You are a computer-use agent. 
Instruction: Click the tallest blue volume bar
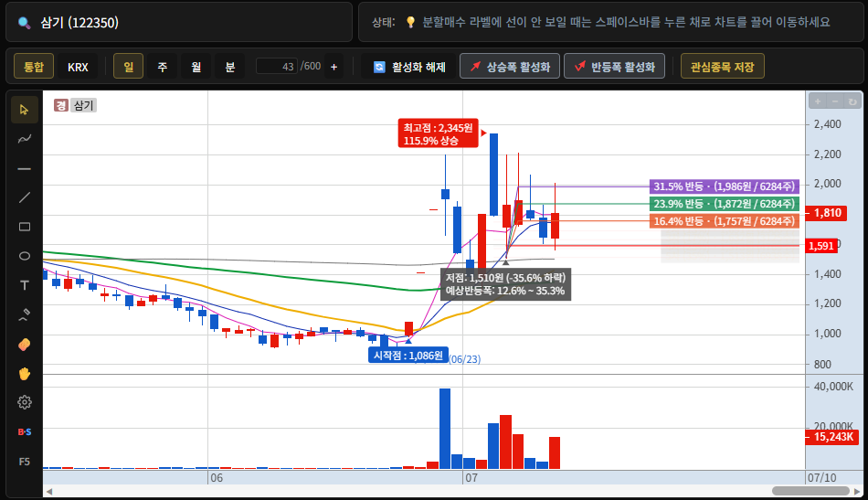point(445,429)
